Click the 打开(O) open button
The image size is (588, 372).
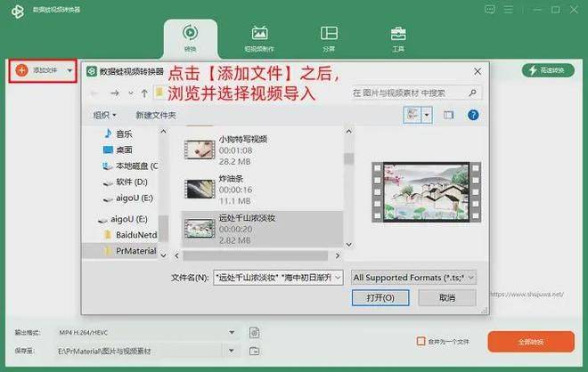click(380, 298)
